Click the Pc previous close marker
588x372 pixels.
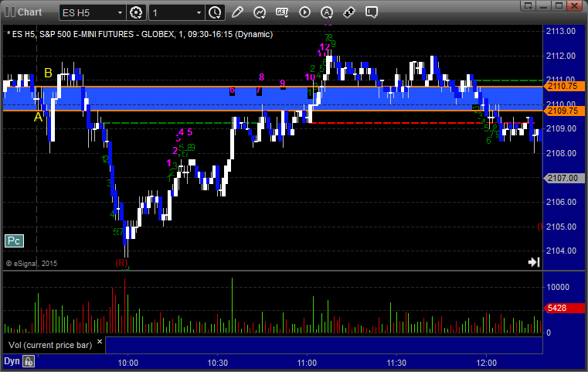[14, 241]
